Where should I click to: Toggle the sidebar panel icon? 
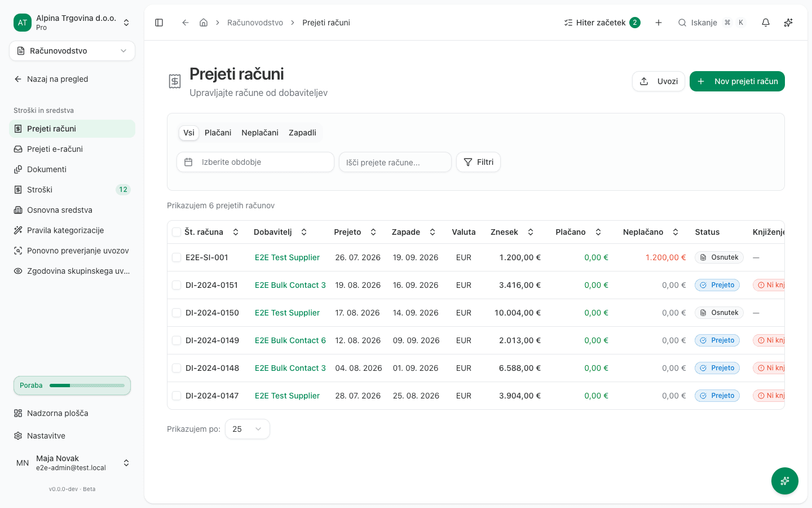(159, 23)
